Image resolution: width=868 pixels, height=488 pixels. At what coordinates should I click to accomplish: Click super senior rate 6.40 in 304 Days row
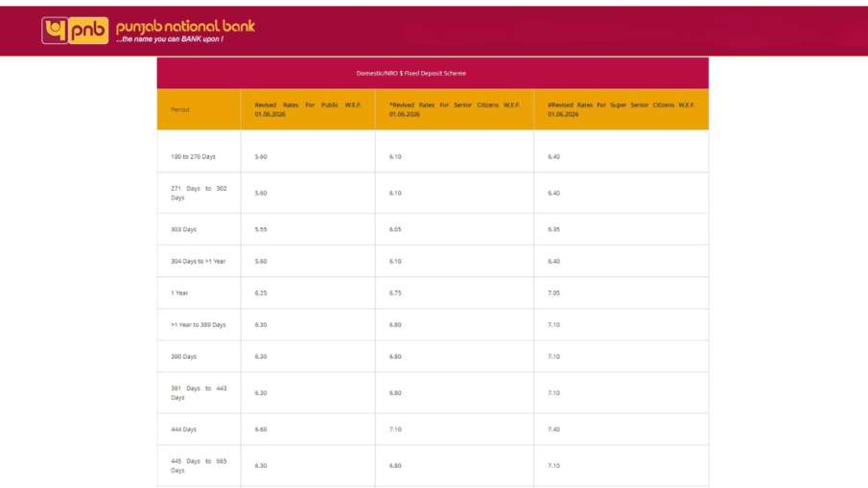click(553, 261)
